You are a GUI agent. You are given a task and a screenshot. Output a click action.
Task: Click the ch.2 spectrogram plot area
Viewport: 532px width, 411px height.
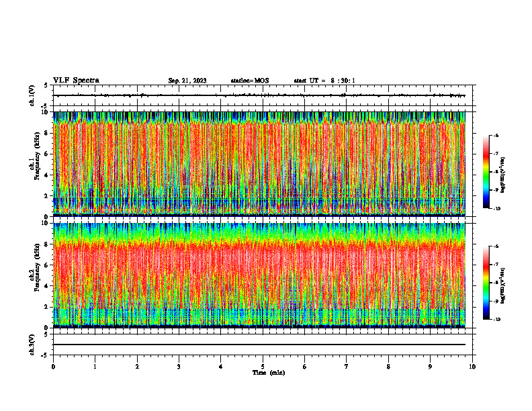(x=259, y=275)
